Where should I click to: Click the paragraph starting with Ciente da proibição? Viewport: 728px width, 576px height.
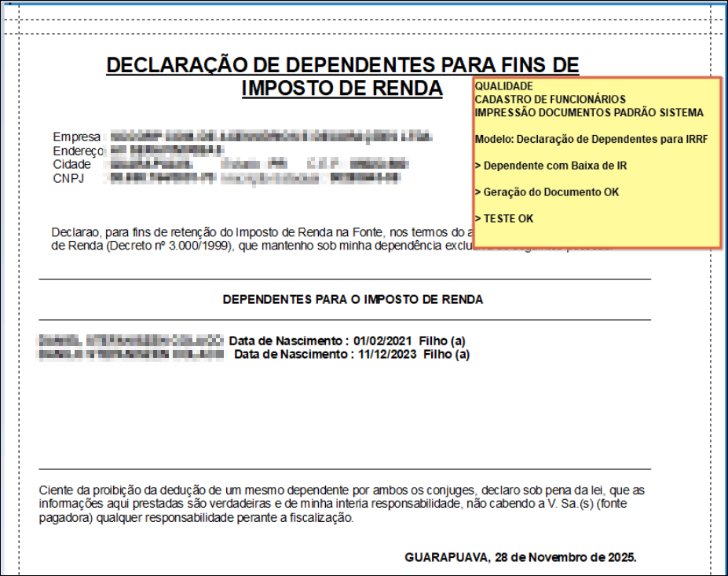click(x=342, y=504)
